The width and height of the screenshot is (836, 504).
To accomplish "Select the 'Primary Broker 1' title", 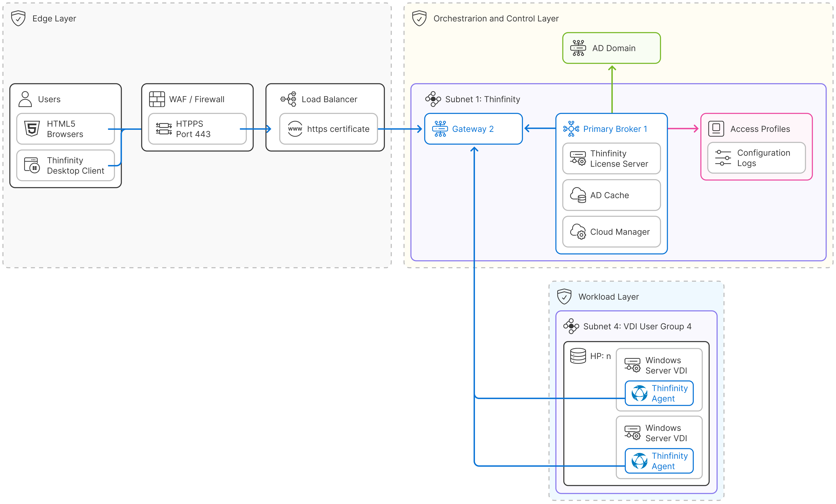I will (615, 129).
